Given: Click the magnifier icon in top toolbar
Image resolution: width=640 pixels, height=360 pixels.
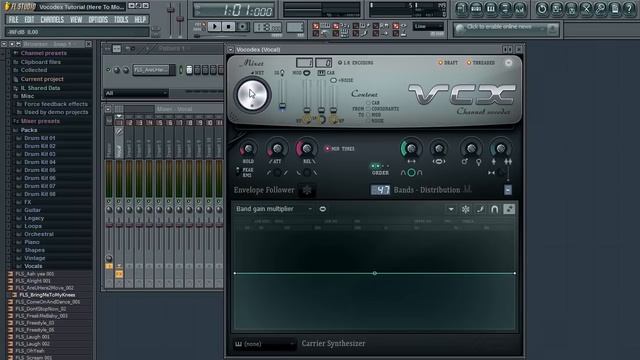Looking at the screenshot, I should 600,9.
